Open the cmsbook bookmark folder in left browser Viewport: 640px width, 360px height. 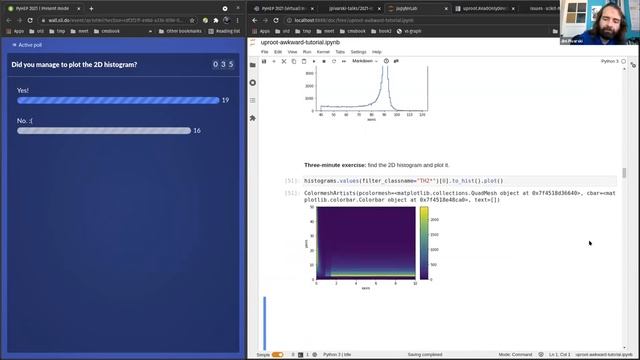(x=108, y=31)
